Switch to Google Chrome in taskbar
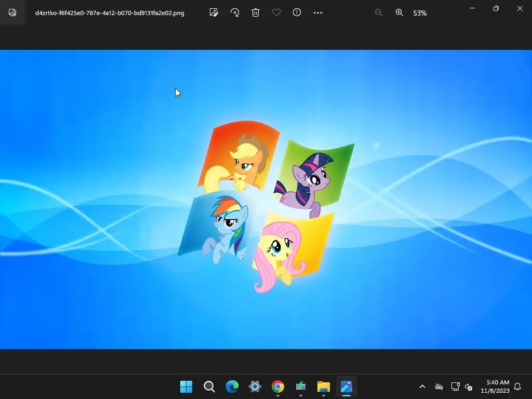 click(x=278, y=387)
